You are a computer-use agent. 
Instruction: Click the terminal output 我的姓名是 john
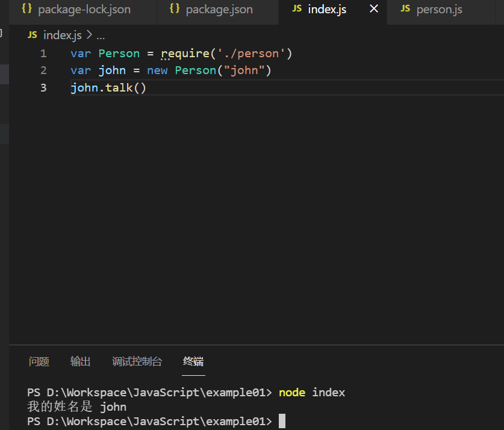pyautogui.click(x=77, y=407)
